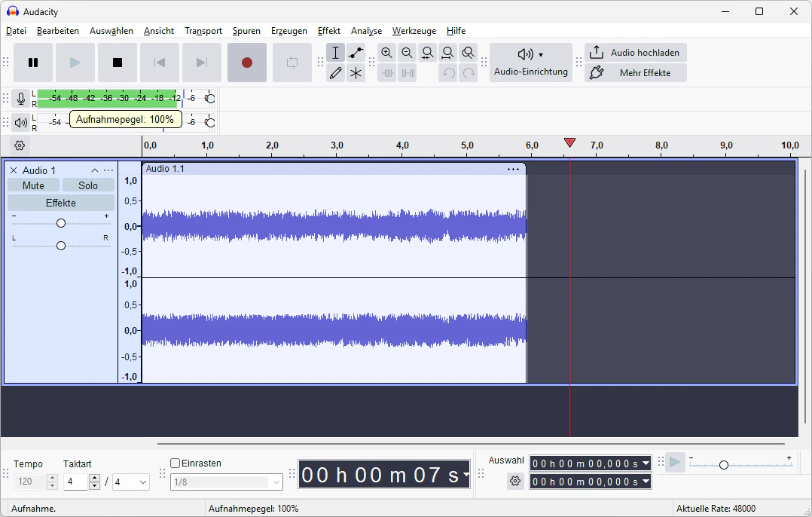Fit selection to width zoom icon

click(x=427, y=53)
